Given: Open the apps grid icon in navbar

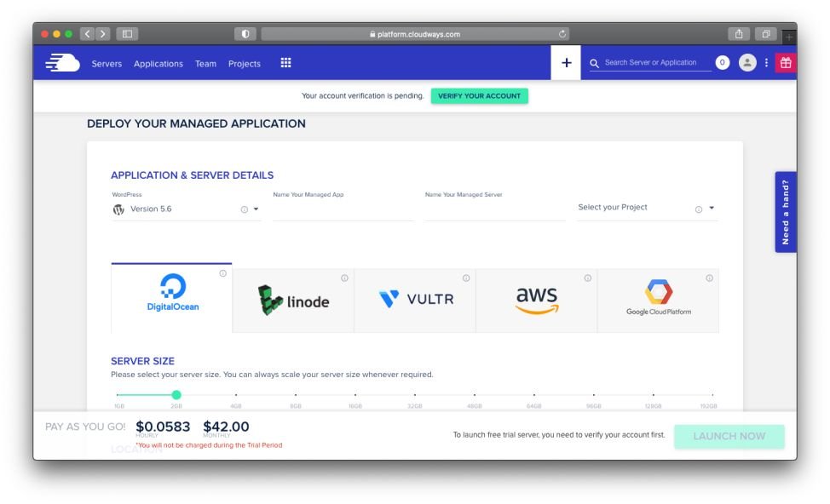Looking at the screenshot, I should click(x=285, y=63).
